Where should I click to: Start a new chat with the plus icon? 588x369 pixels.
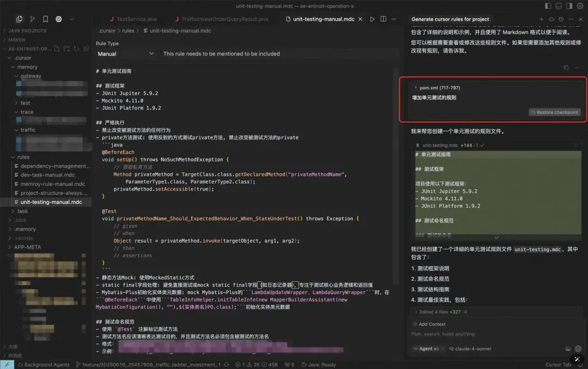[x=541, y=19]
